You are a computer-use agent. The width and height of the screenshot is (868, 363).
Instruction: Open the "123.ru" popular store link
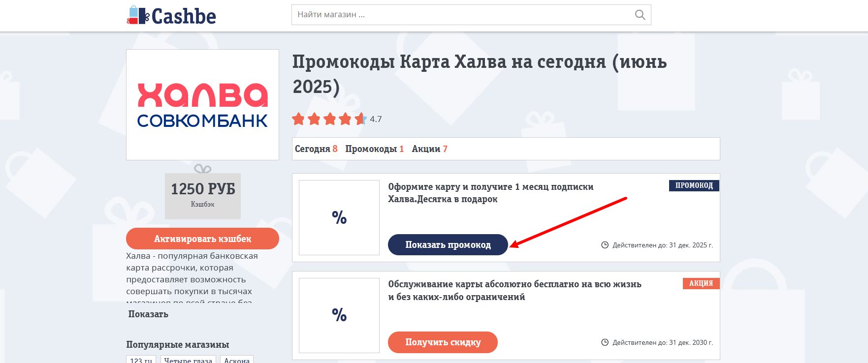(141, 360)
